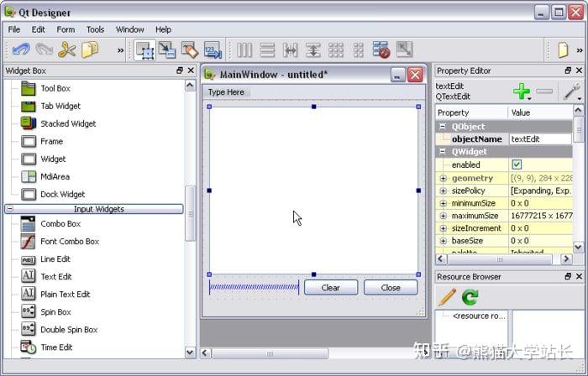Open the File menu
The height and width of the screenshot is (376, 588).
[x=14, y=29]
